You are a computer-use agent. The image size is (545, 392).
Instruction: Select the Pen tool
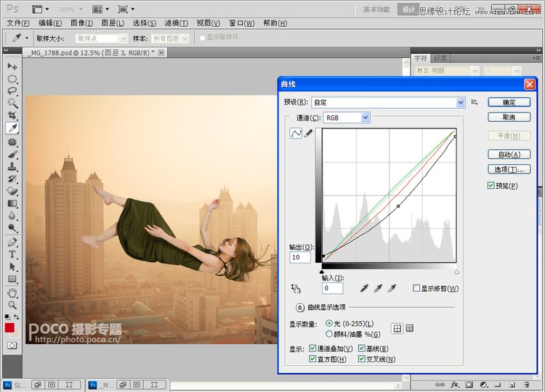(12, 242)
